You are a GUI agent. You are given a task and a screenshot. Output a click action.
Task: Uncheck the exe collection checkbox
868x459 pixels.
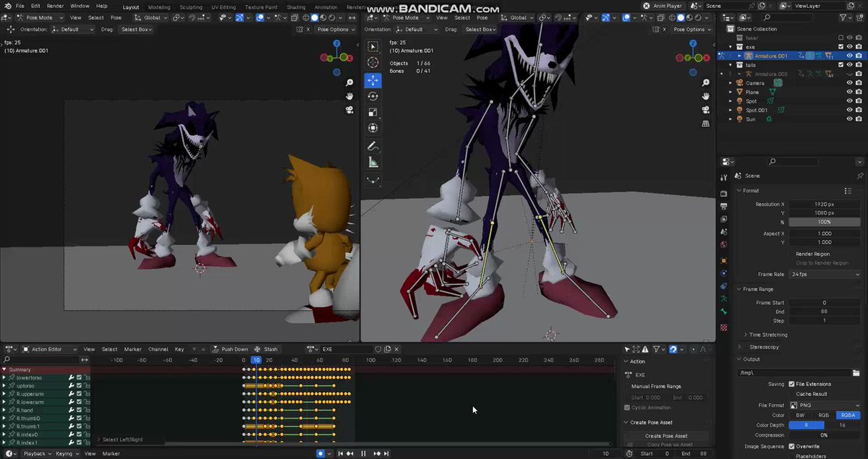tap(841, 46)
